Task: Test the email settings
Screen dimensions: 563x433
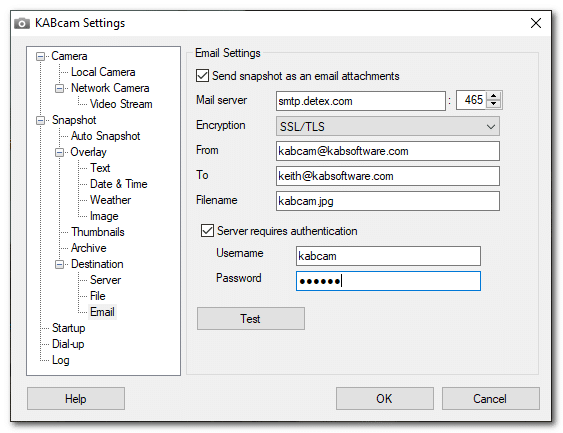Action: 251,318
